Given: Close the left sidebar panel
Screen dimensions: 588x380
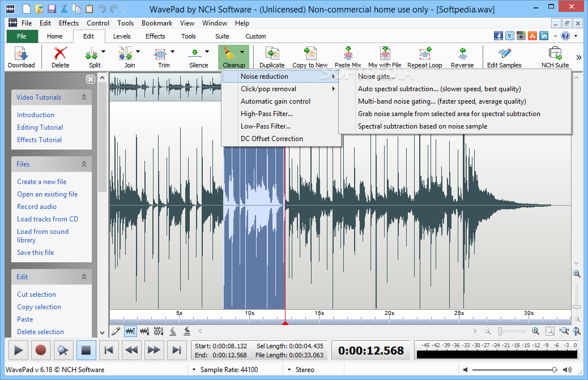Looking at the screenshot, I should [x=91, y=79].
